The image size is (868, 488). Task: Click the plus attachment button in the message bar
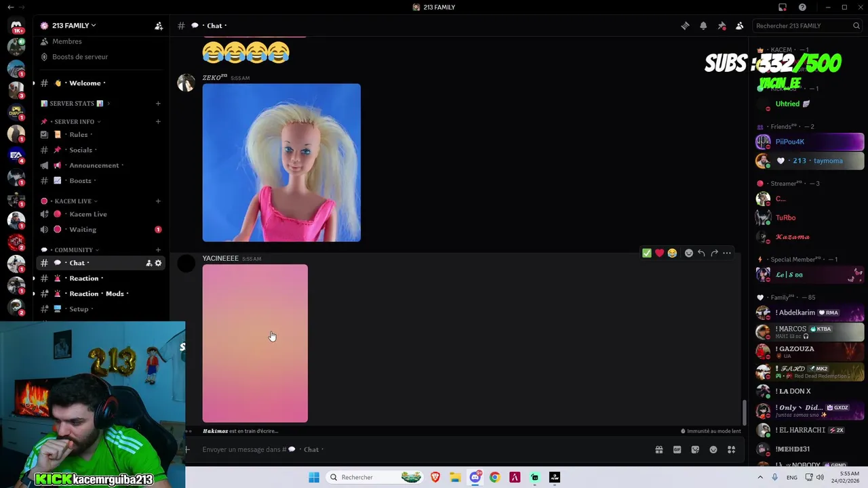pos(187,449)
